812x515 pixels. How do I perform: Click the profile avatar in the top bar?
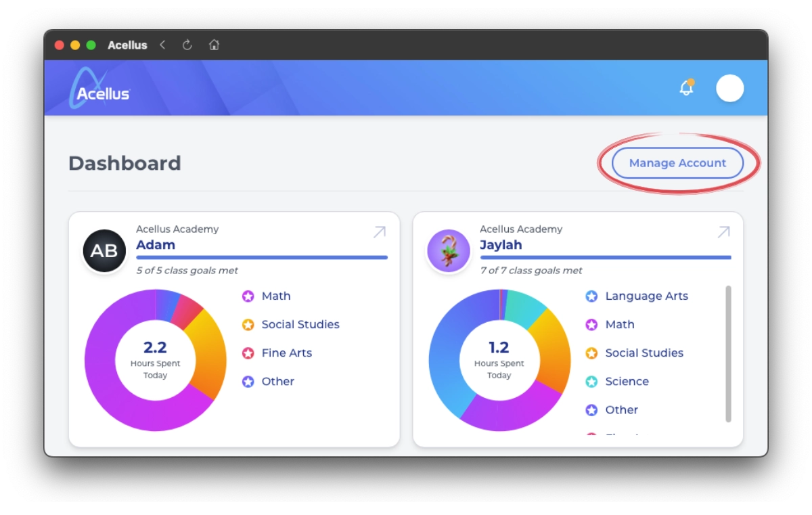(729, 88)
